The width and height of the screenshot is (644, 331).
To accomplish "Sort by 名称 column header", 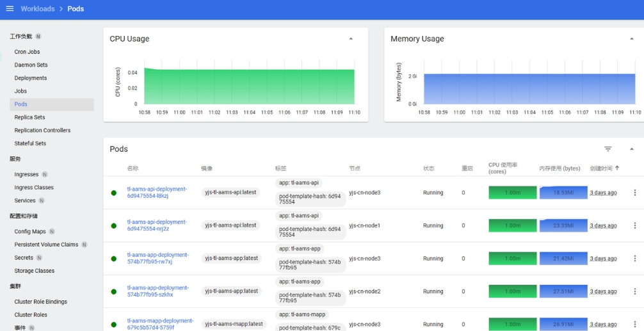I will 133,168.
